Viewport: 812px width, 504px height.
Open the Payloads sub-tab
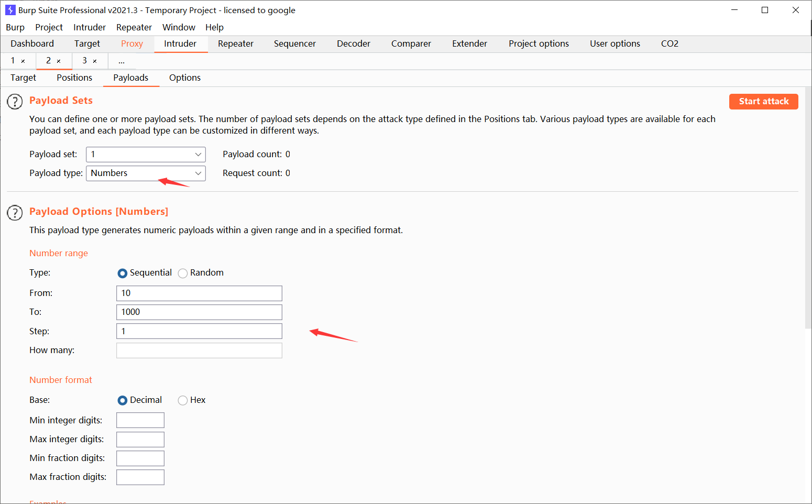(131, 78)
